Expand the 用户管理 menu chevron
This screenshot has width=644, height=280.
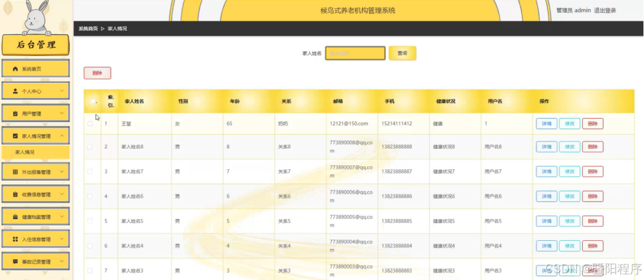[62, 114]
